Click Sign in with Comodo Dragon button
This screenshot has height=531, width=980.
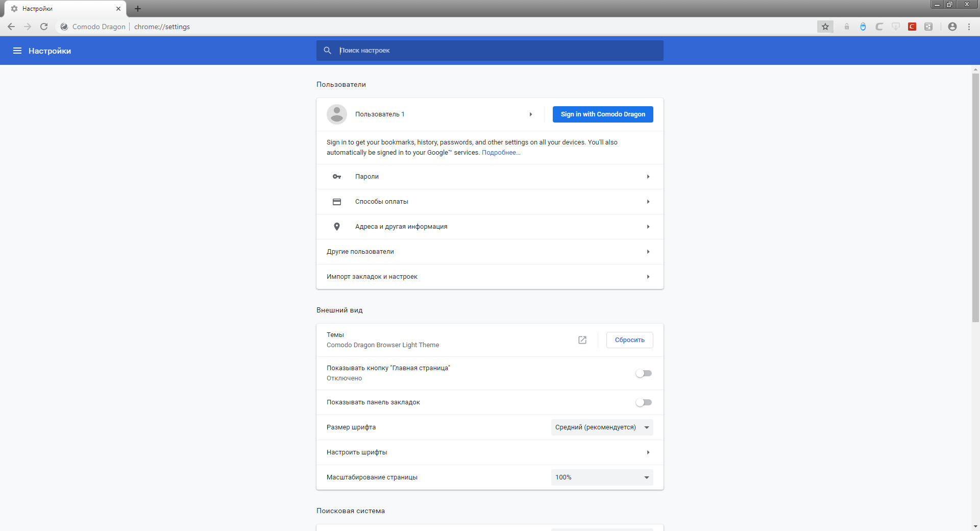click(603, 114)
